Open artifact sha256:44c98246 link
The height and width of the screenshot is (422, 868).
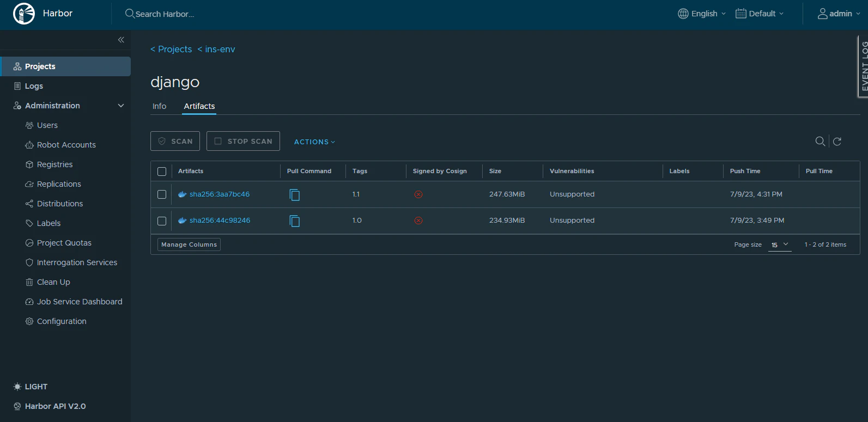click(220, 221)
